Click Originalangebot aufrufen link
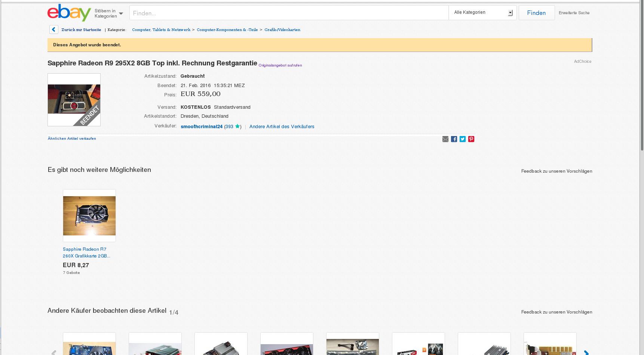This screenshot has width=644, height=355. coord(280,65)
